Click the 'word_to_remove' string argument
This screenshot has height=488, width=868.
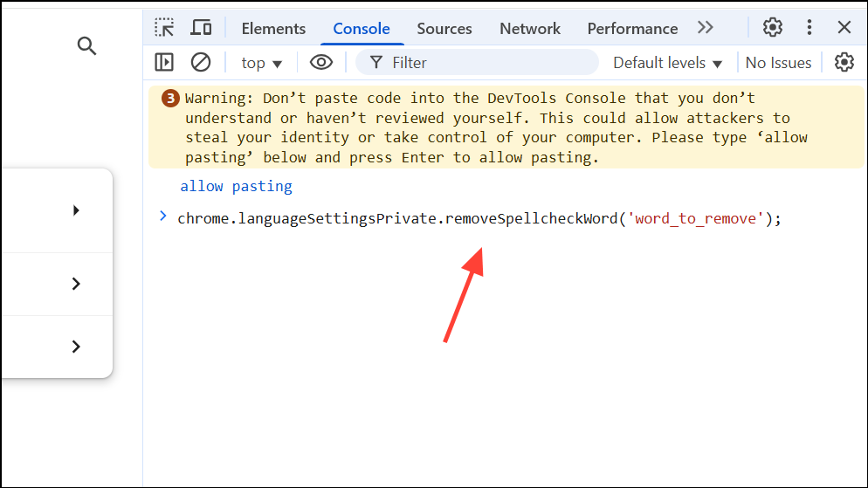[x=695, y=218]
